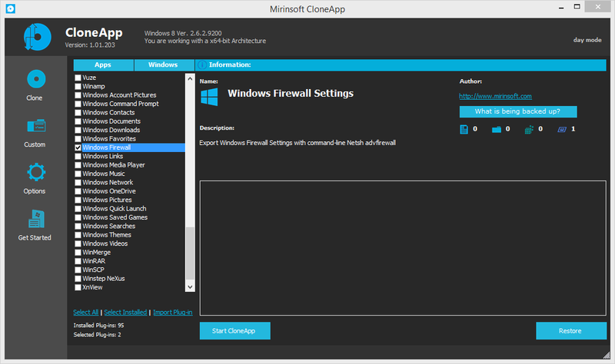
Task: Switch to the Apps tab
Action: coord(102,65)
